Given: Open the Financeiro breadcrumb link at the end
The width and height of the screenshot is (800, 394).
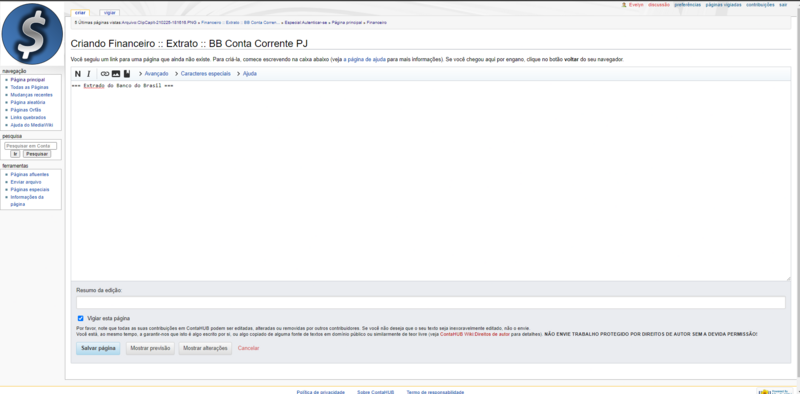Looking at the screenshot, I should tap(377, 23).
